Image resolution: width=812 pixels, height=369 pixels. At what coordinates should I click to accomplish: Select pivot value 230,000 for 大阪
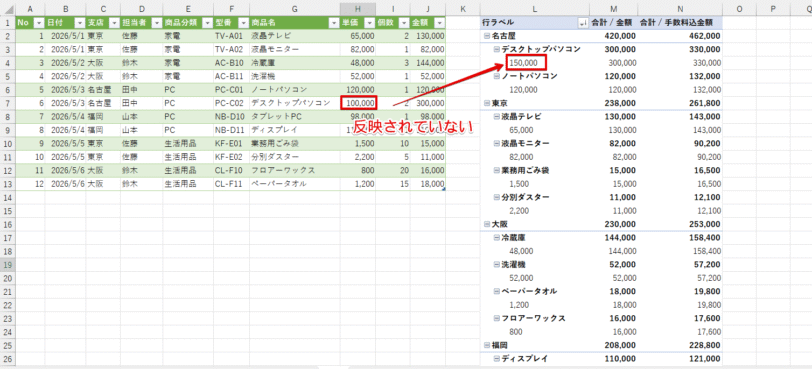coord(614,224)
